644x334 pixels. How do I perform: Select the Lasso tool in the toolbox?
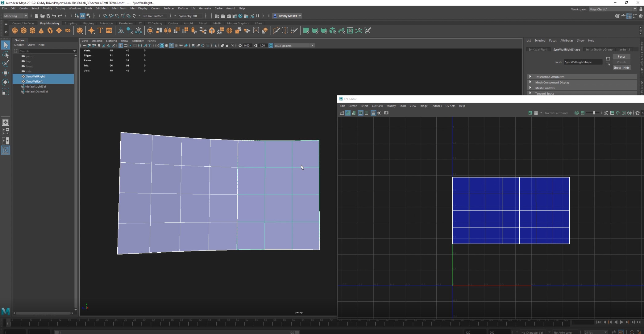[5, 55]
